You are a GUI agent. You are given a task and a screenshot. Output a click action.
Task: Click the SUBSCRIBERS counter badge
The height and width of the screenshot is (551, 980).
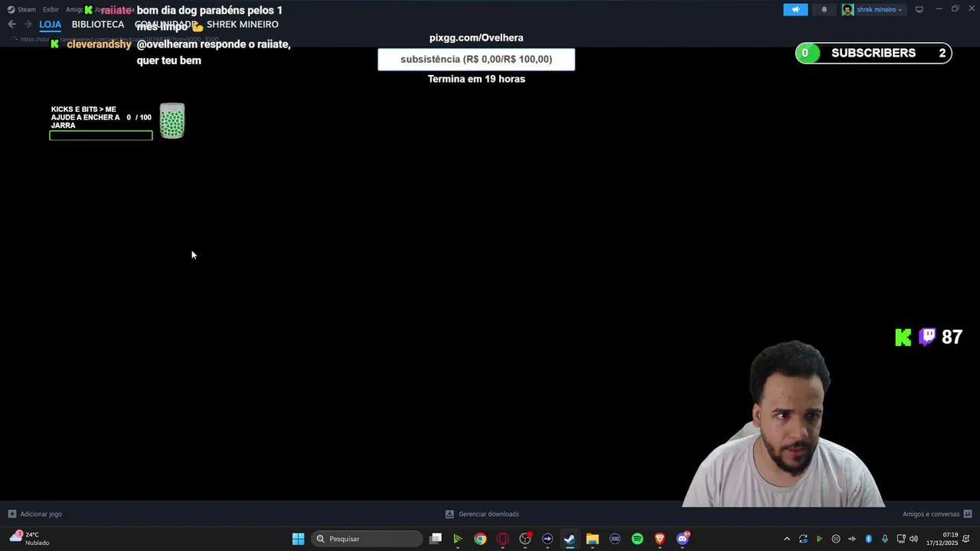click(x=874, y=53)
